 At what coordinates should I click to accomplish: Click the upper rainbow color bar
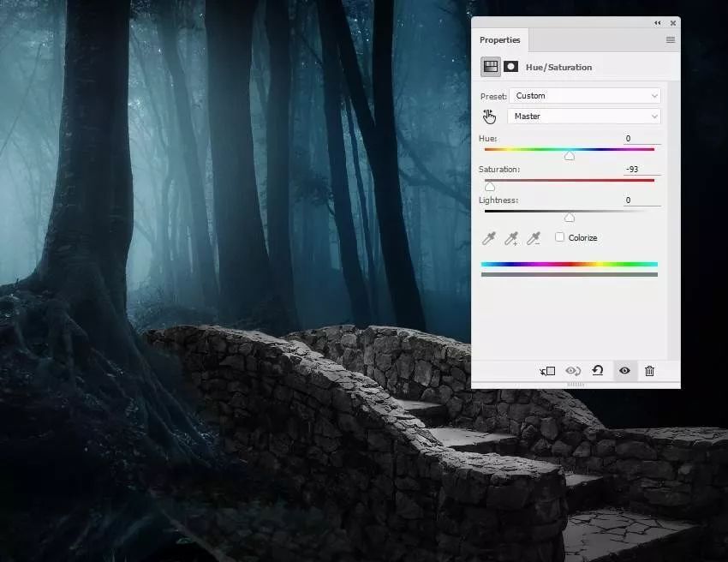[x=570, y=264]
